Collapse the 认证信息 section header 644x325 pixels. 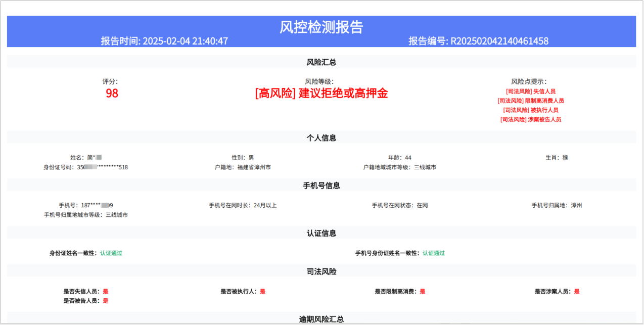pyautogui.click(x=321, y=233)
